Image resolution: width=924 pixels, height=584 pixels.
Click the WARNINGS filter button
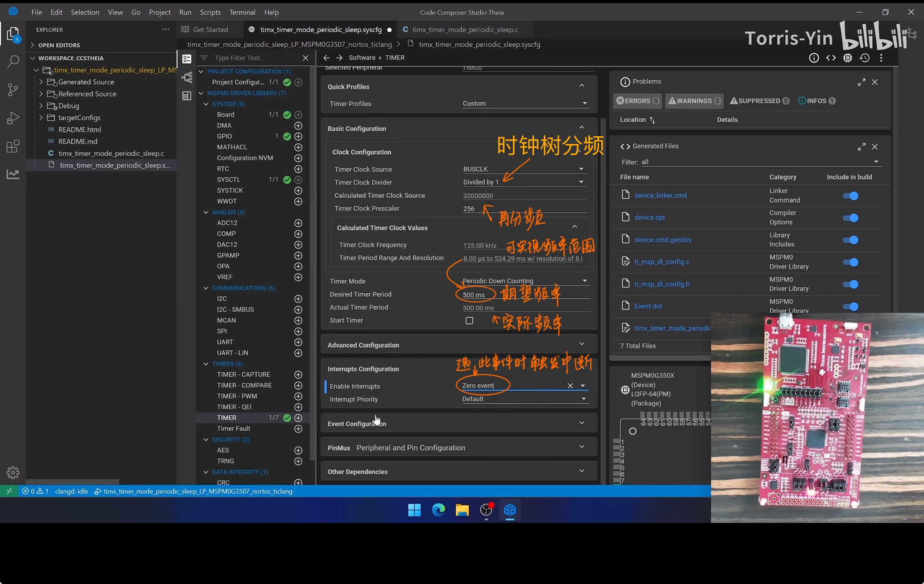coord(694,101)
